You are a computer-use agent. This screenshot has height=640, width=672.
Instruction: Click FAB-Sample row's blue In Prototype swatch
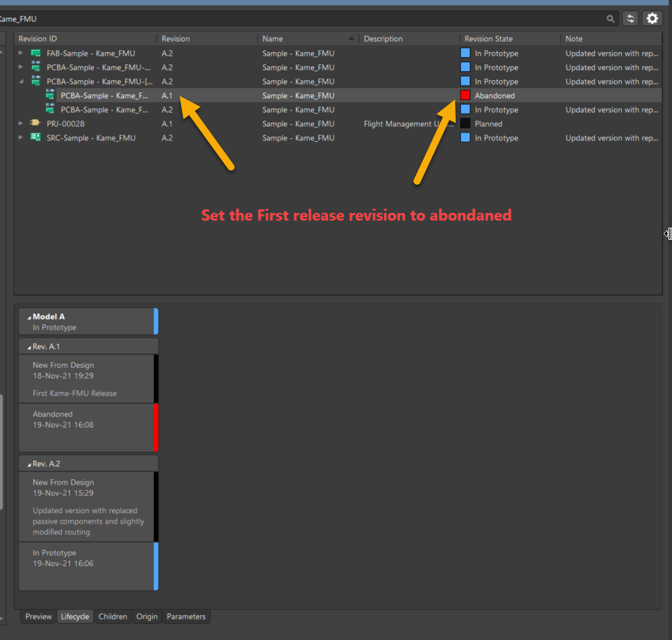pyautogui.click(x=465, y=53)
